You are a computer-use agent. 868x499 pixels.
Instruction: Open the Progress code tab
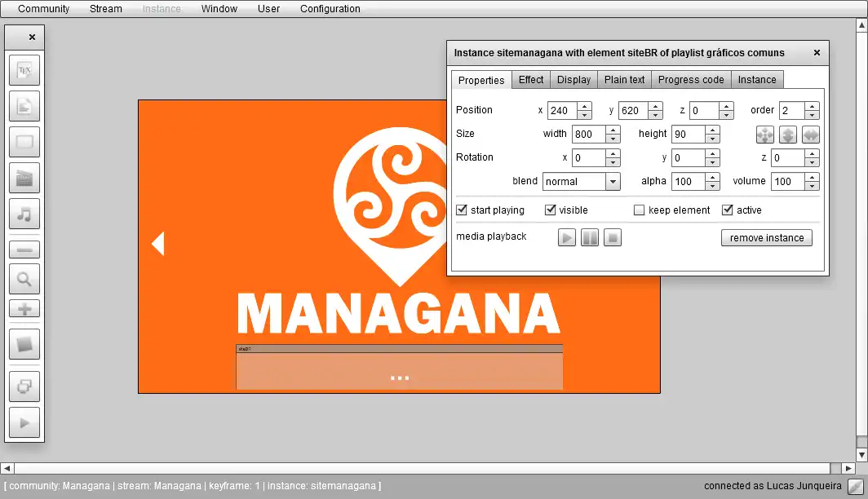(691, 80)
